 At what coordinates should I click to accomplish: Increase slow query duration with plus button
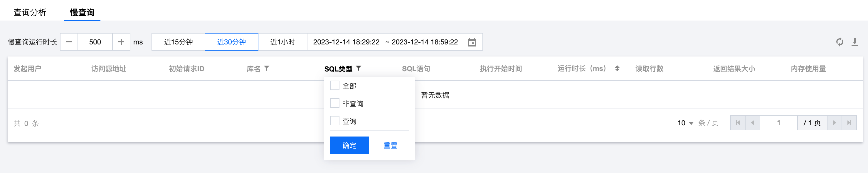pos(121,42)
